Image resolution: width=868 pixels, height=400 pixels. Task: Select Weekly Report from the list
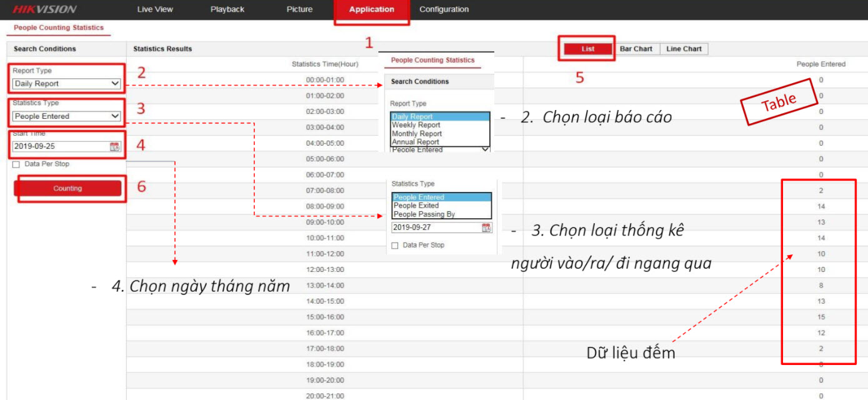(416, 125)
